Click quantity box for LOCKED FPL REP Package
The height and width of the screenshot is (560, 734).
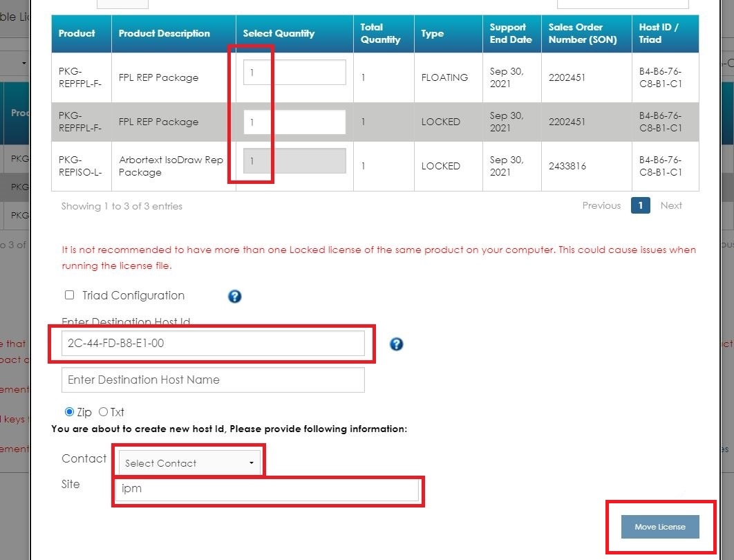(294, 122)
